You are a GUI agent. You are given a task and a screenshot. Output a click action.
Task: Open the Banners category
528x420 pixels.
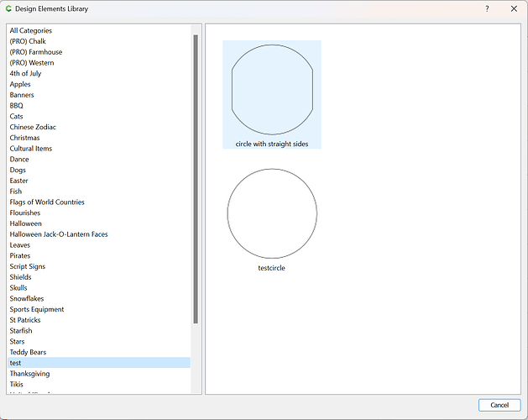(99, 95)
